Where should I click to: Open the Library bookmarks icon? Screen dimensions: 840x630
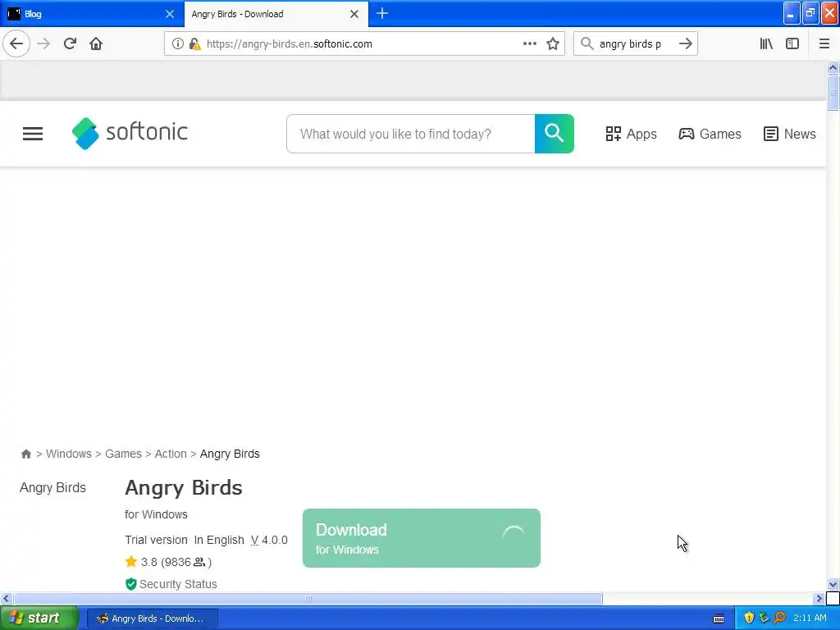766,43
